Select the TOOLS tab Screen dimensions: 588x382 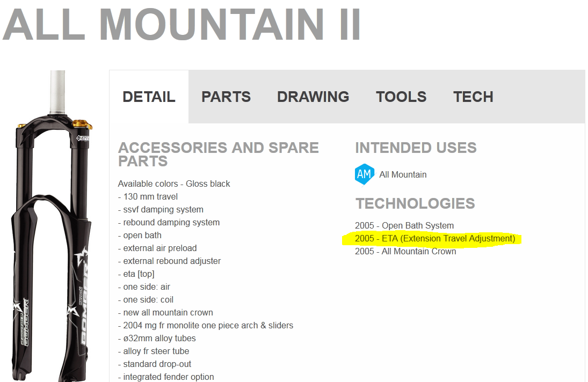coord(401,97)
